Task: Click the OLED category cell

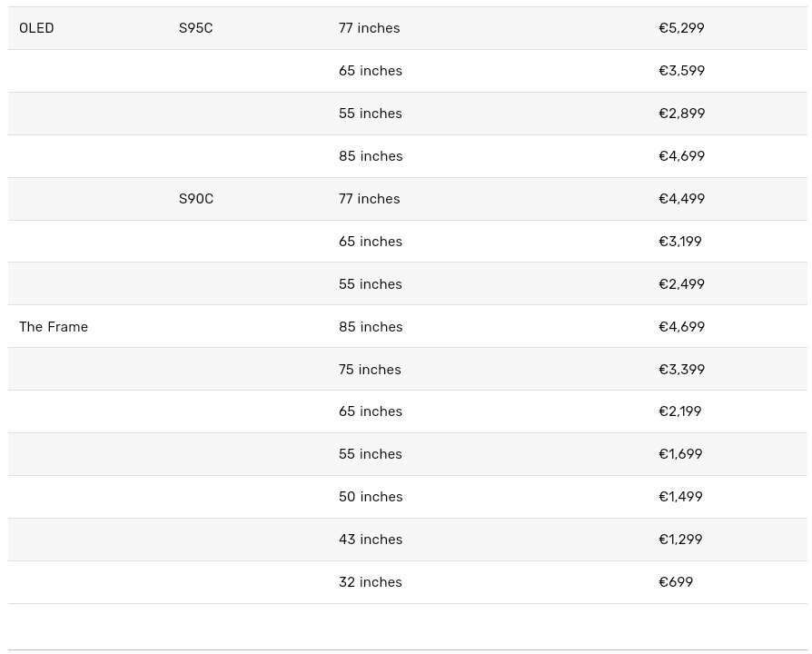Action: point(36,28)
